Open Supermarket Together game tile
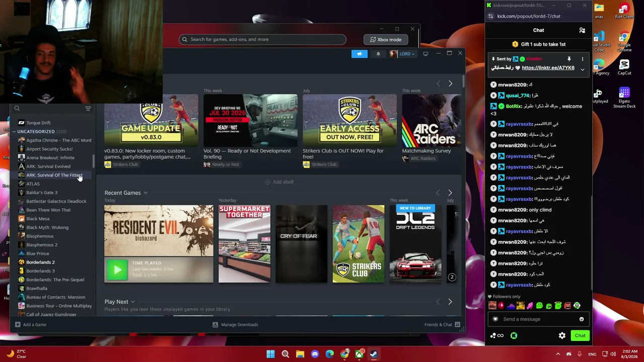Image resolution: width=644 pixels, height=362 pixels. (x=245, y=244)
